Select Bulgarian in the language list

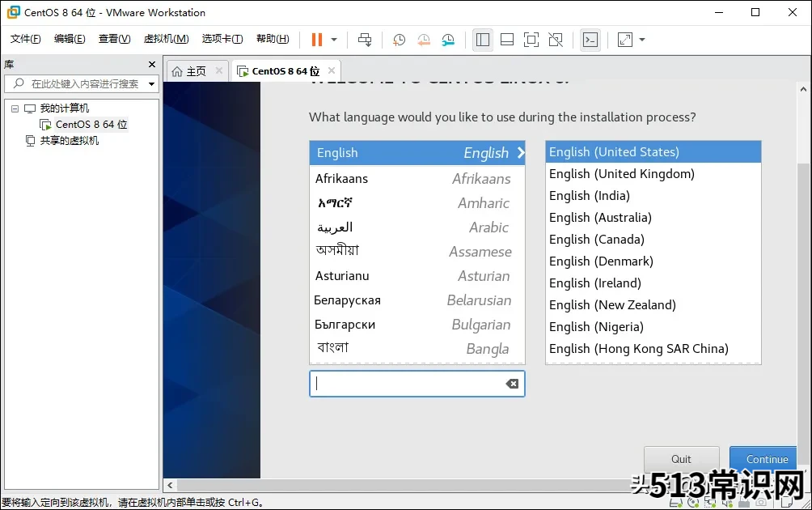(417, 325)
